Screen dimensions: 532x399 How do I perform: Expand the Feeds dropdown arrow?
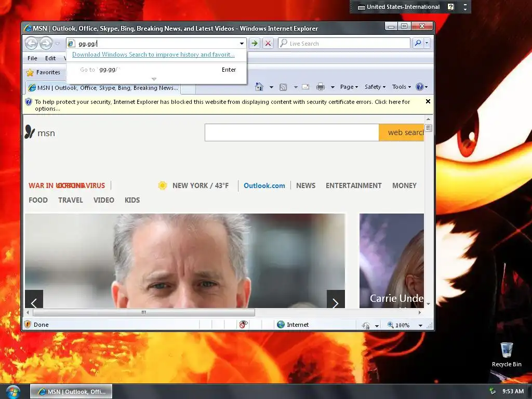pyautogui.click(x=296, y=87)
